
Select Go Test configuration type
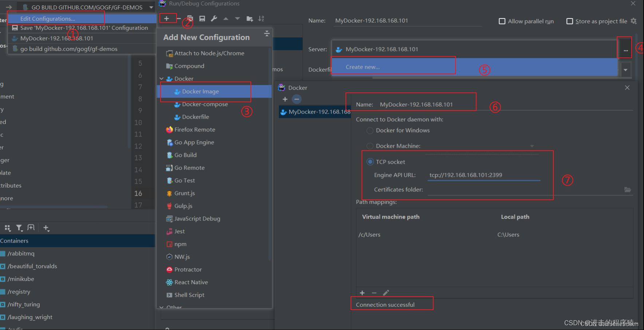pos(215,180)
